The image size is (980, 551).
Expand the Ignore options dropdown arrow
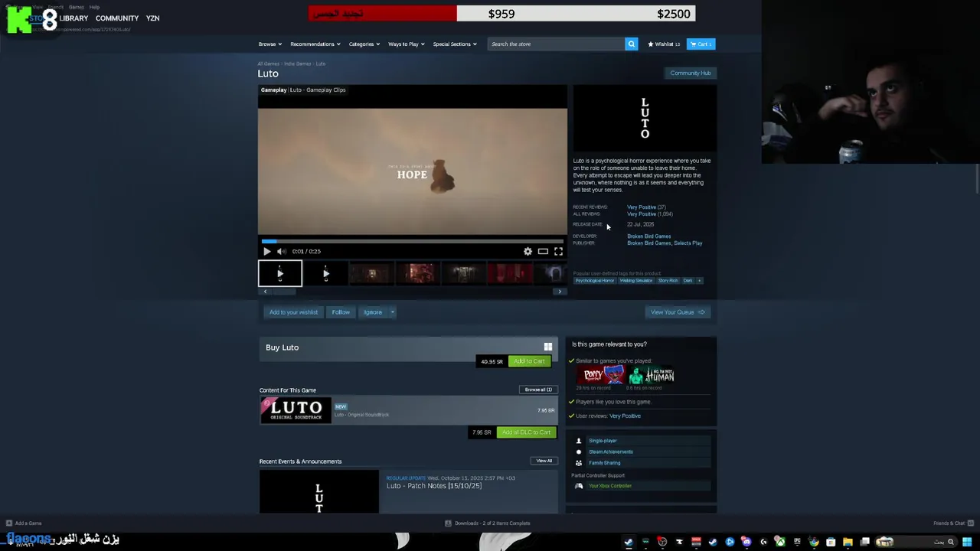click(x=392, y=312)
